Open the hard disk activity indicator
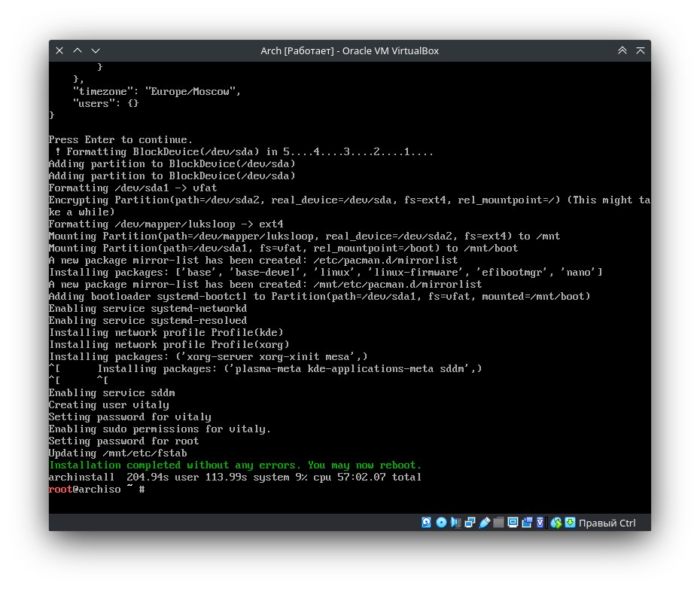 pyautogui.click(x=426, y=523)
